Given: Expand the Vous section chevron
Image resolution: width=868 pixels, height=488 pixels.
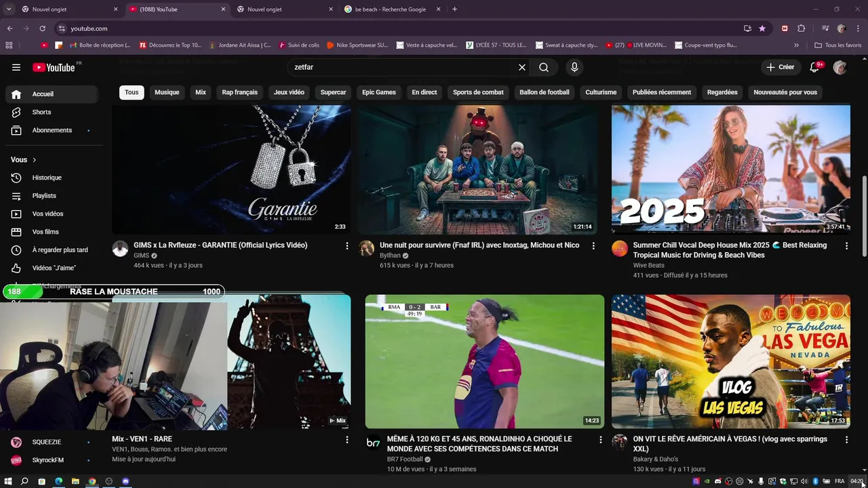Looking at the screenshot, I should click(x=34, y=160).
